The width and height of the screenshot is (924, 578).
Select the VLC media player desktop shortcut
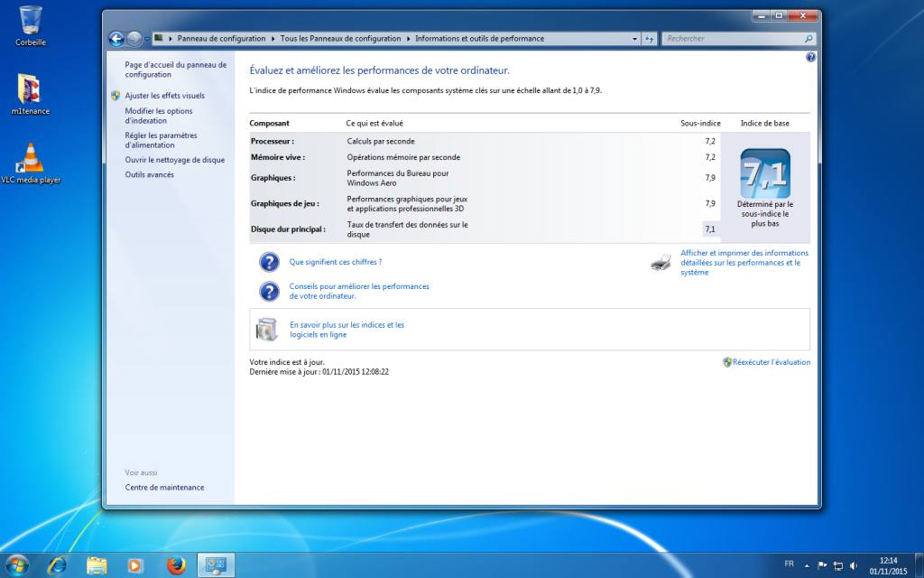[x=31, y=163]
